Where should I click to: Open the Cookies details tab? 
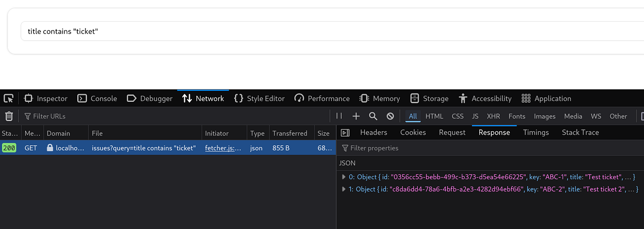click(x=413, y=132)
